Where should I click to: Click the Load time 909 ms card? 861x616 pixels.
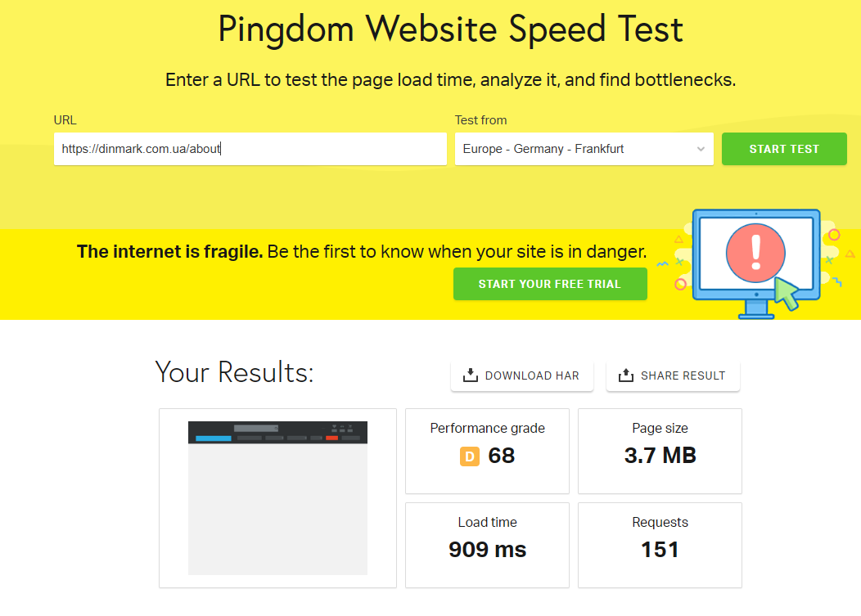point(487,544)
